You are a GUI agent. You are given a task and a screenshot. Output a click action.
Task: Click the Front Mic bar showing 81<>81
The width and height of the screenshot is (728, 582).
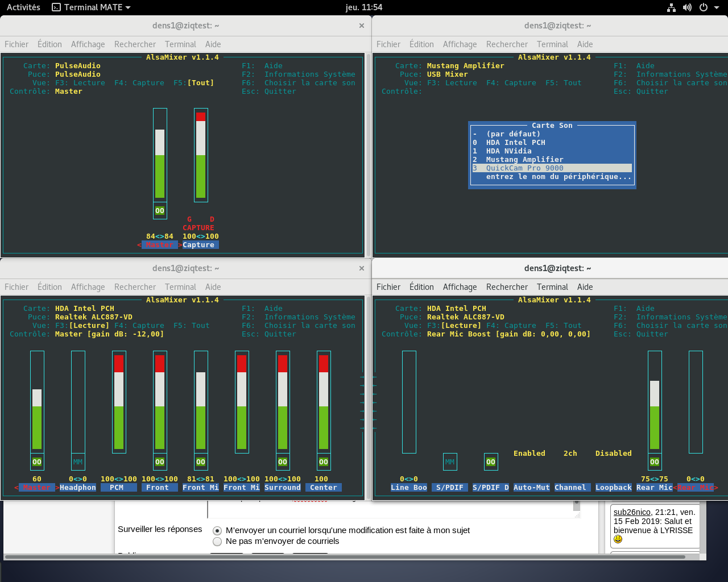201,402
